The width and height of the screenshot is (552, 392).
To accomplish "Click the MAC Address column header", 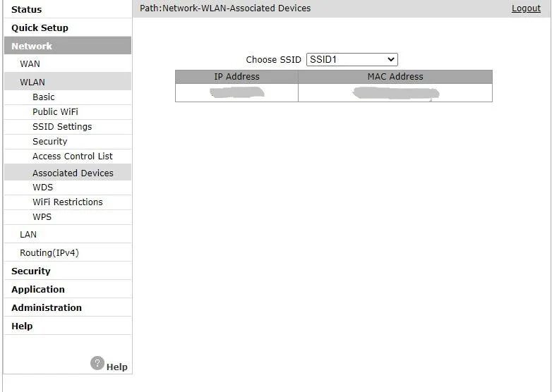I will [395, 77].
